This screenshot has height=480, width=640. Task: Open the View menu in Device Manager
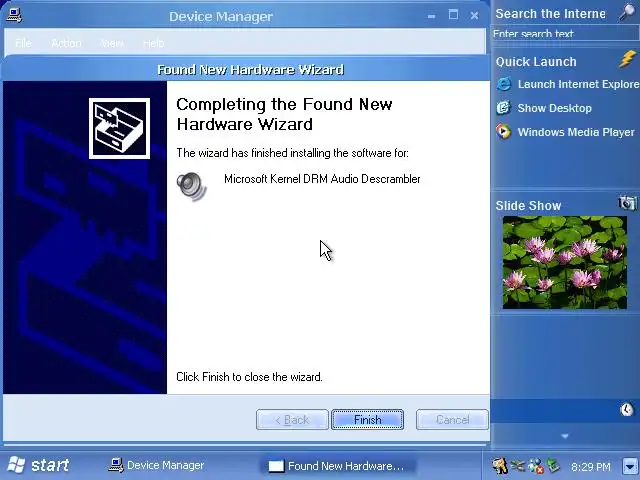(113, 43)
